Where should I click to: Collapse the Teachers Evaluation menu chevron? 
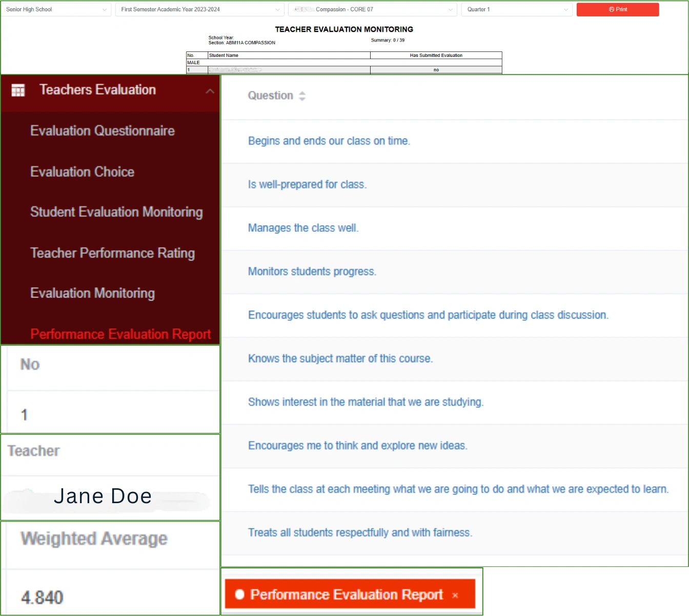tap(210, 91)
